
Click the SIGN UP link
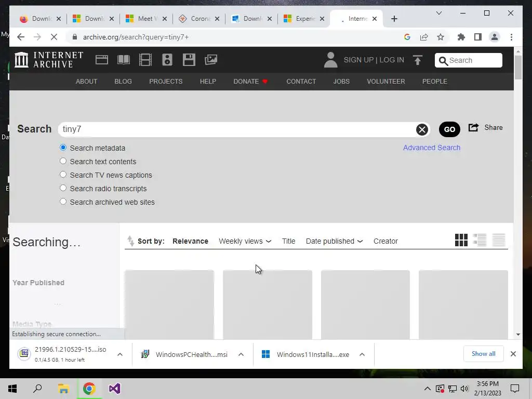tap(358, 60)
